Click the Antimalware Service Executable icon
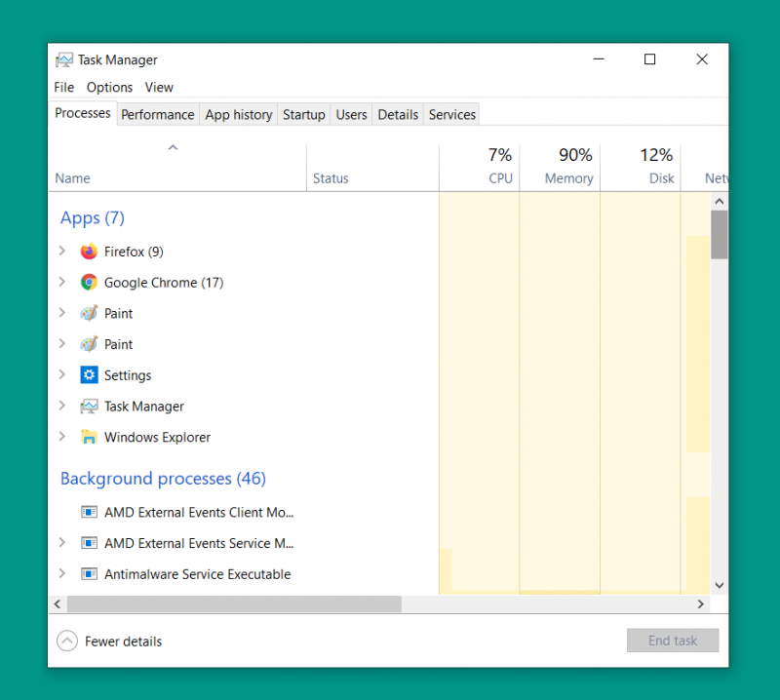This screenshot has width=780, height=700. pyautogui.click(x=89, y=574)
